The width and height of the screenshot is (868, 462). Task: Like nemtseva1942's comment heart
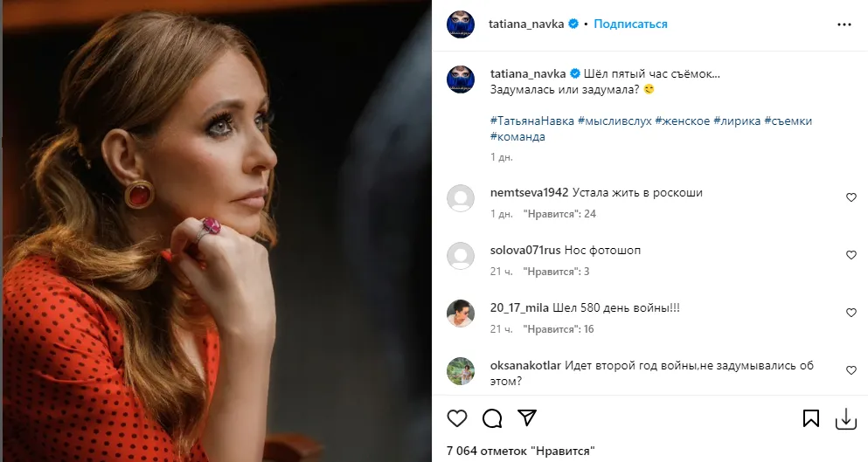(851, 198)
